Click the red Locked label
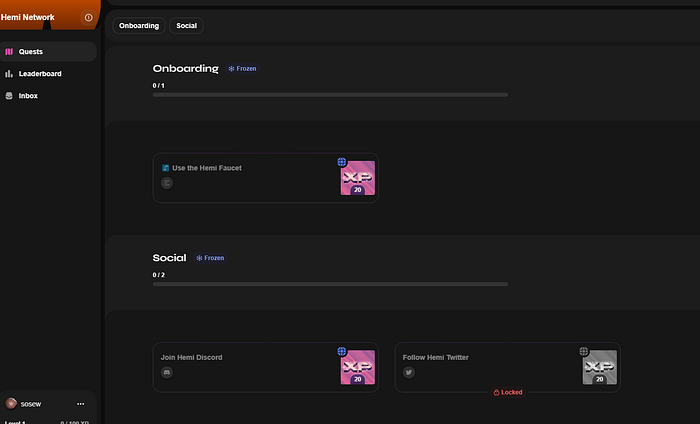Viewport: 700px width, 424px height. click(508, 392)
